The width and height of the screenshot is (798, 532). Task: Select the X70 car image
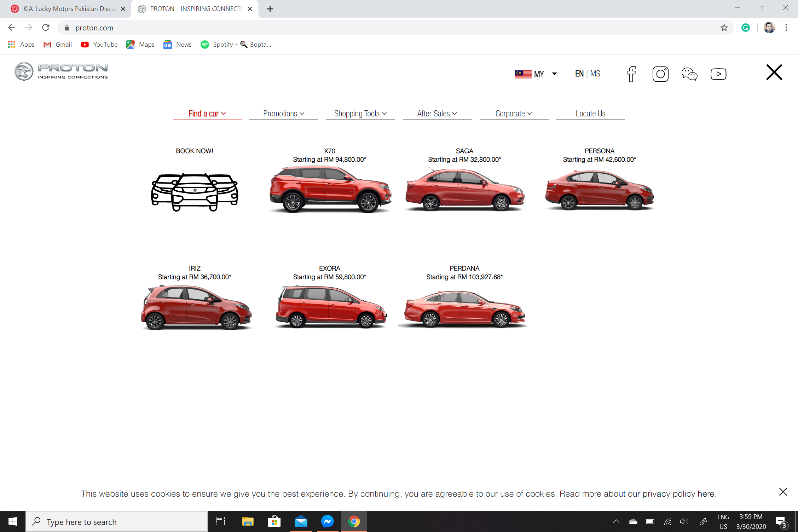click(x=330, y=190)
